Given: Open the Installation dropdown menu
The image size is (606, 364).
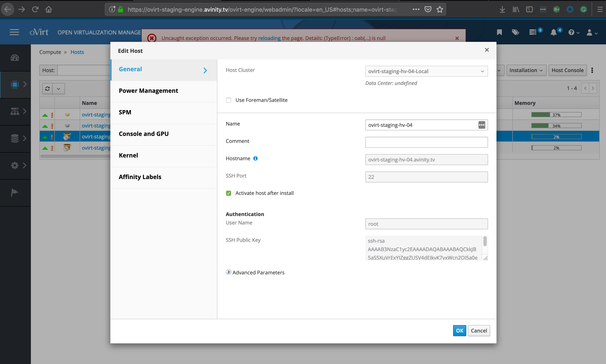Looking at the screenshot, I should click(526, 70).
